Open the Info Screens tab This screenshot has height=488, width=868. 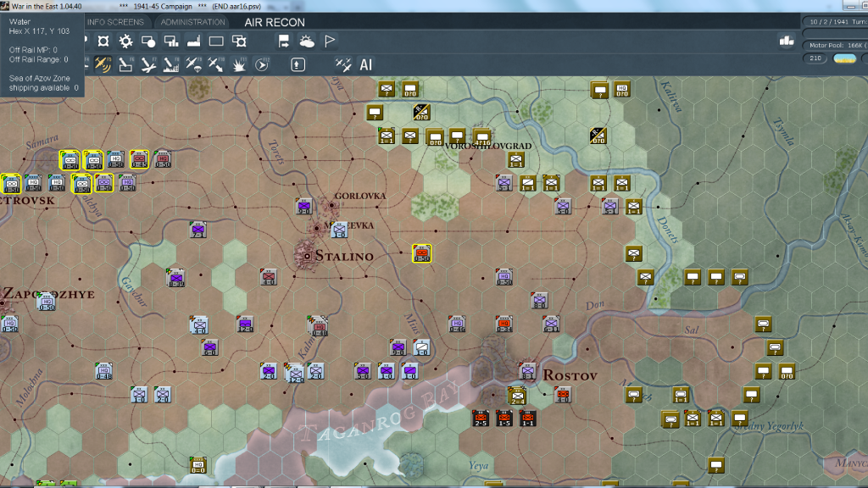pos(115,22)
